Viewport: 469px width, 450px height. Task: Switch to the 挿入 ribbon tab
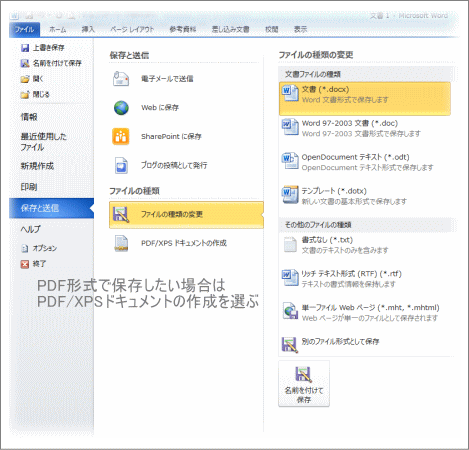click(88, 29)
